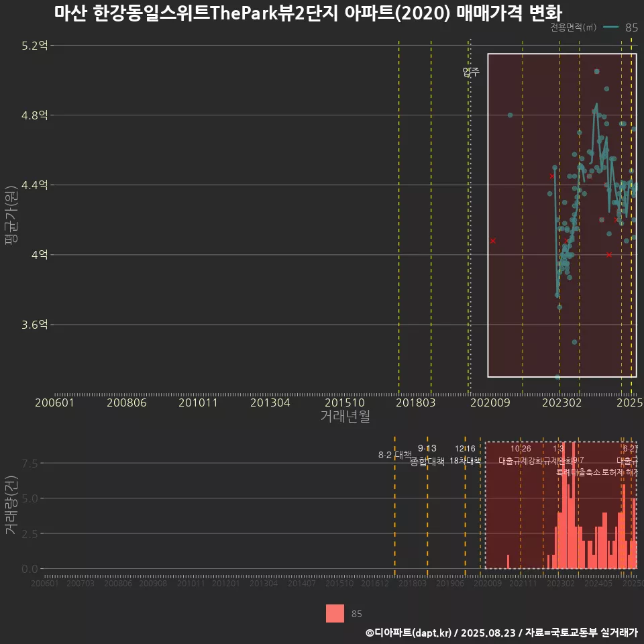This screenshot has width=644, height=644.
Task: Click the '202405' label on the volume chart
Action: point(598,583)
